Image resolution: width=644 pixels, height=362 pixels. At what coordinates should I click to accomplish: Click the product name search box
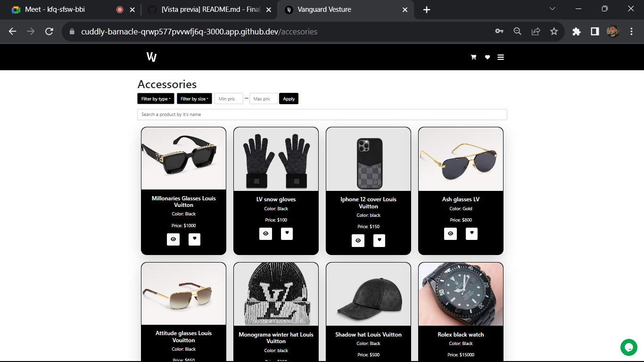(x=322, y=115)
